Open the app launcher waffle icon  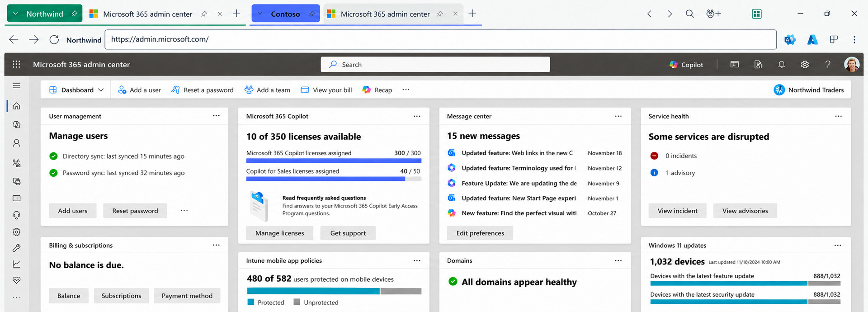[16, 64]
